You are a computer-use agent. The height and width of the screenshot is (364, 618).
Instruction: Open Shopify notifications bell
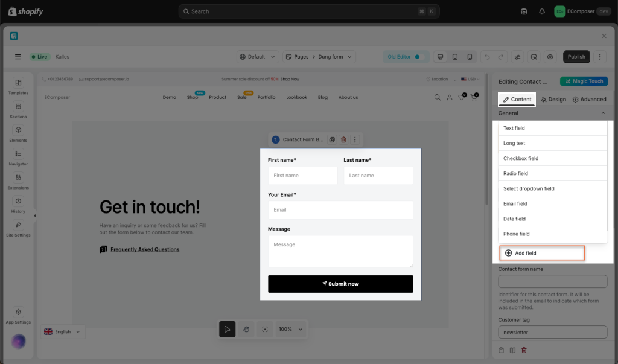(542, 11)
